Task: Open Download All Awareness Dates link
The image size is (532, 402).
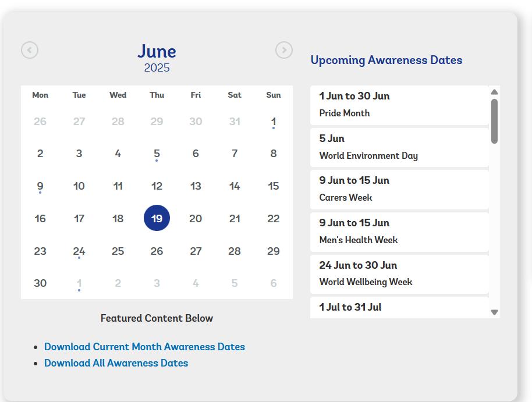Action: tap(116, 363)
